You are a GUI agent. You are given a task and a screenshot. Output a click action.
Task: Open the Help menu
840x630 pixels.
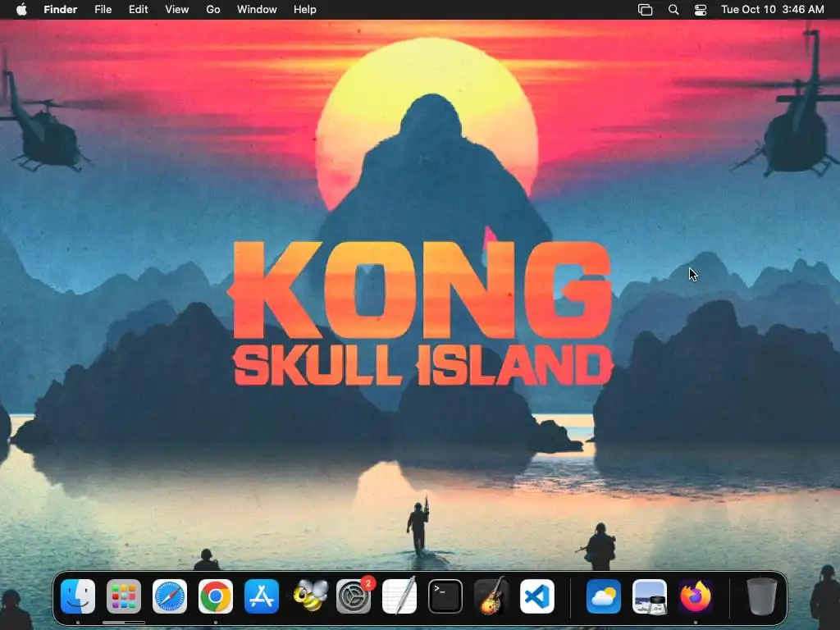point(305,10)
